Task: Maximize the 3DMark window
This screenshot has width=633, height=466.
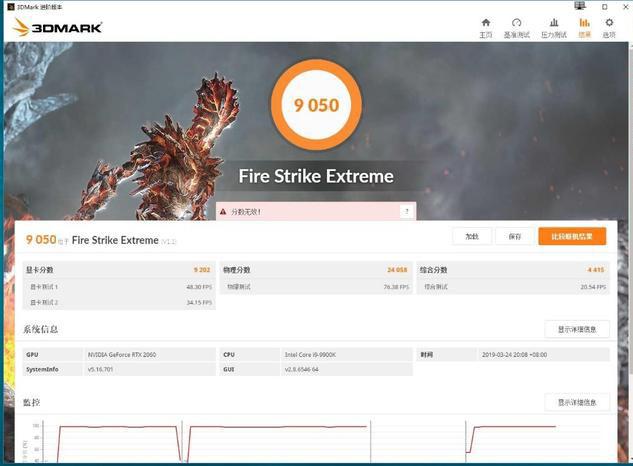Action: pos(604,7)
